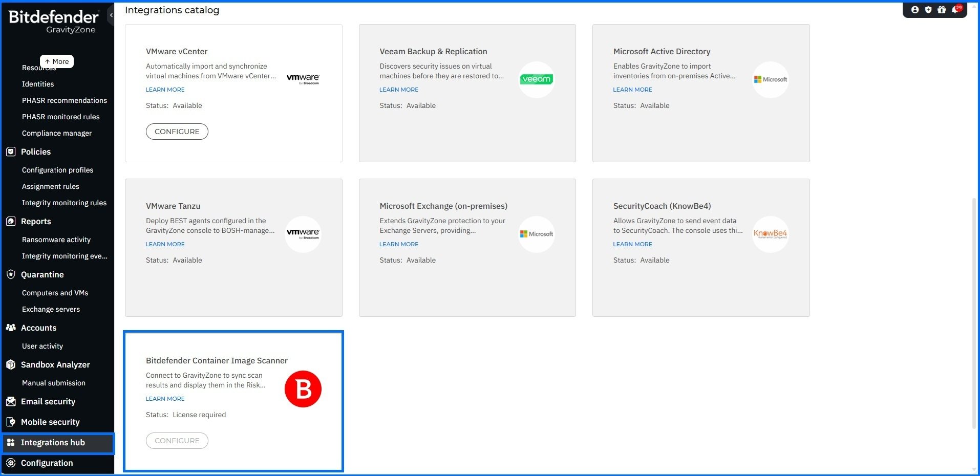The width and height of the screenshot is (980, 476).
Task: Open the notifications bell with 29 badge
Action: click(955, 10)
